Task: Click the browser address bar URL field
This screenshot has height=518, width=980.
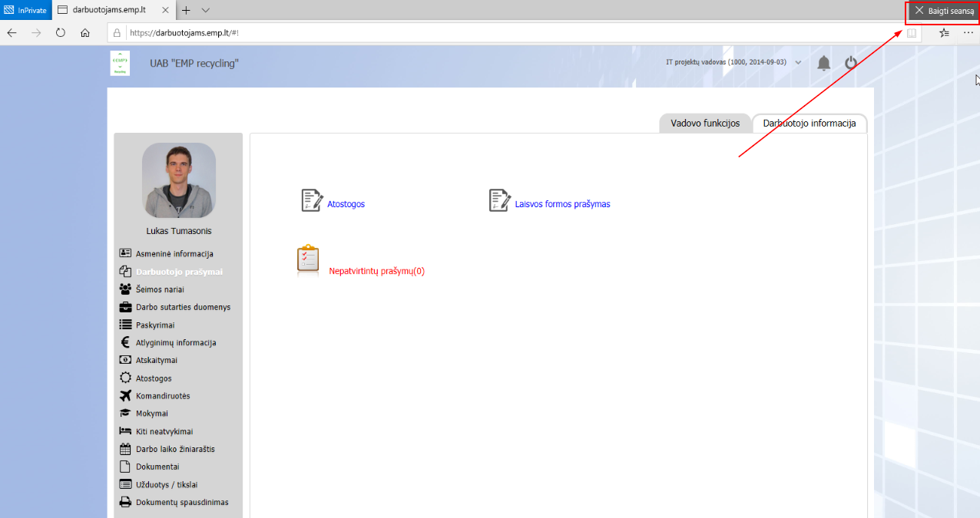Action: point(513,33)
